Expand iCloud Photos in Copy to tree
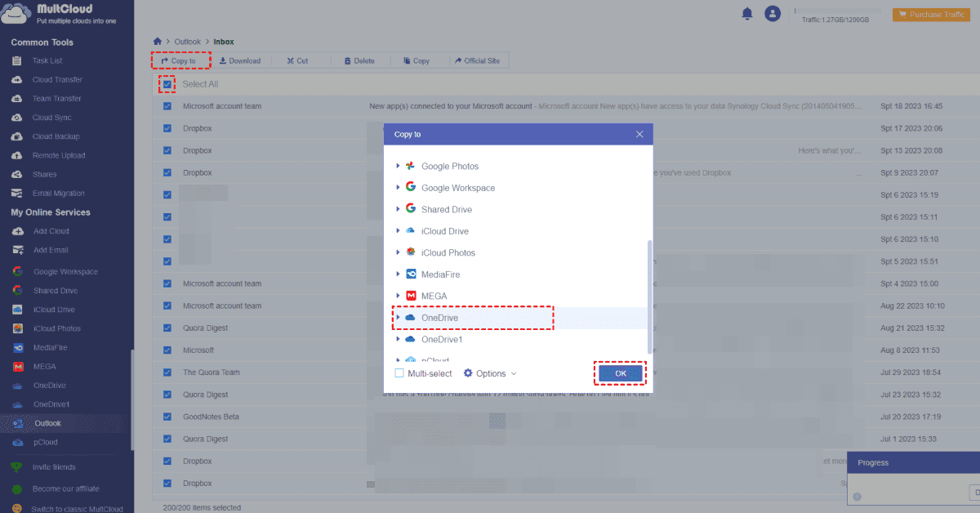The height and width of the screenshot is (513, 980). (x=399, y=252)
